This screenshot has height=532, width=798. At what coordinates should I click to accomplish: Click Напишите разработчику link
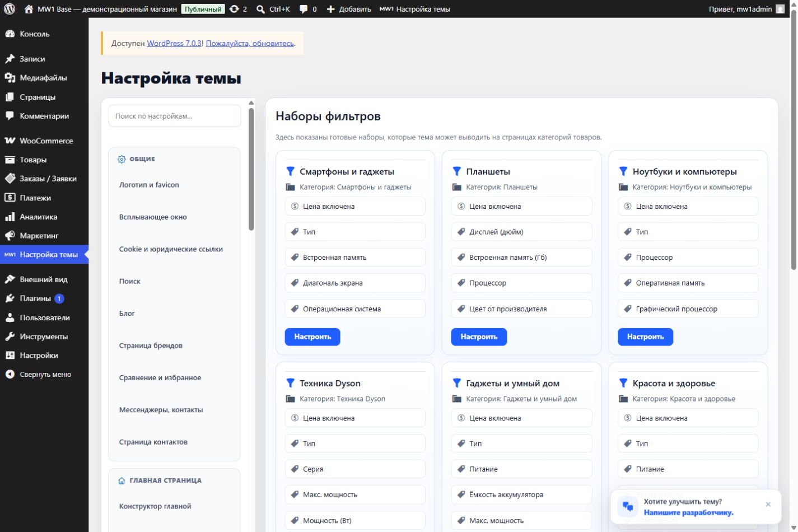[688, 512]
